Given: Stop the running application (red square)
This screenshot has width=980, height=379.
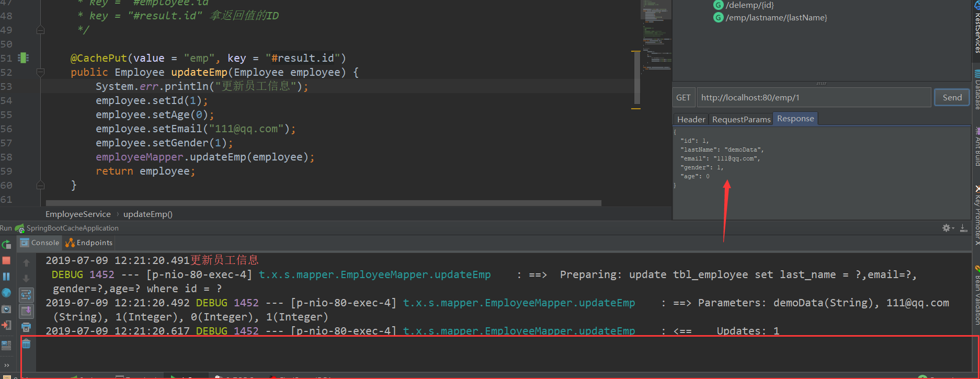Looking at the screenshot, I should (6, 260).
